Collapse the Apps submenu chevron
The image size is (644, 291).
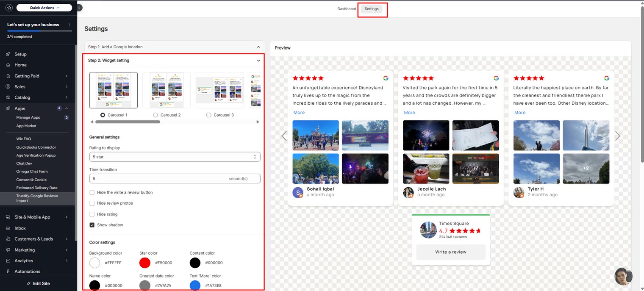click(x=67, y=108)
